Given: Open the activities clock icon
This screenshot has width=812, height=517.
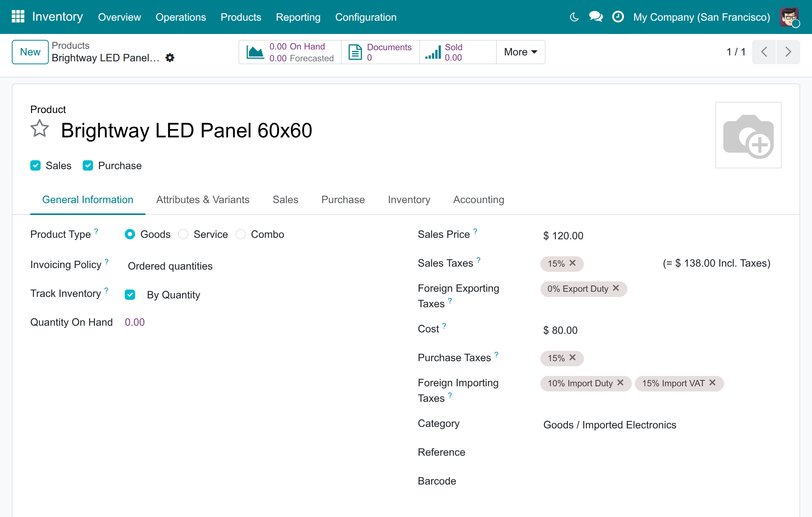Looking at the screenshot, I should (x=618, y=17).
